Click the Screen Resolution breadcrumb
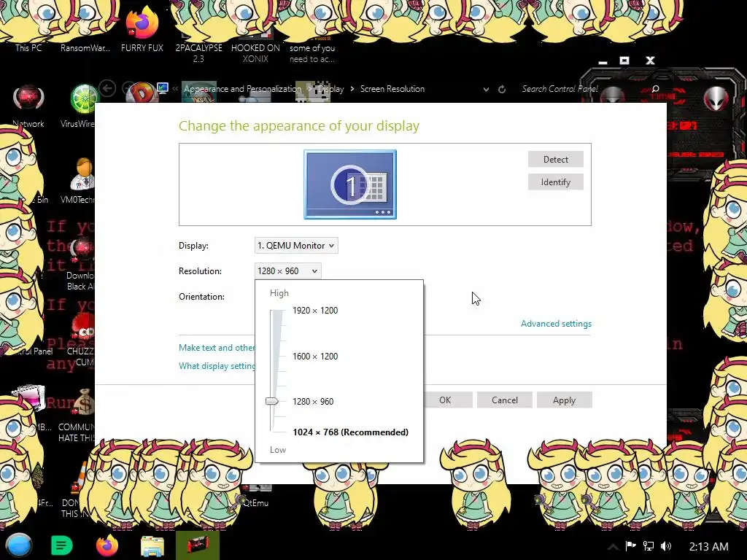The width and height of the screenshot is (747, 560). point(392,88)
